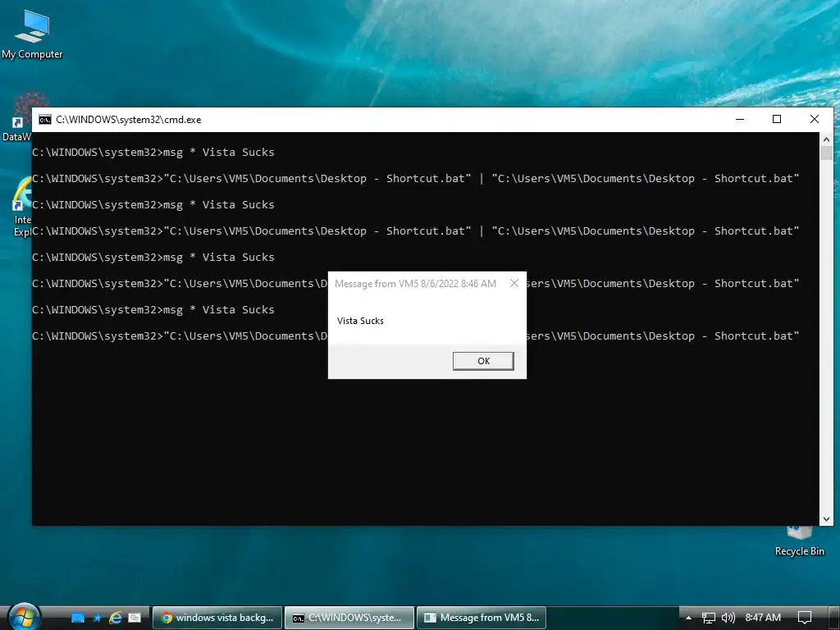
Task: Click cmd scrollbar down arrow
Action: tap(826, 518)
